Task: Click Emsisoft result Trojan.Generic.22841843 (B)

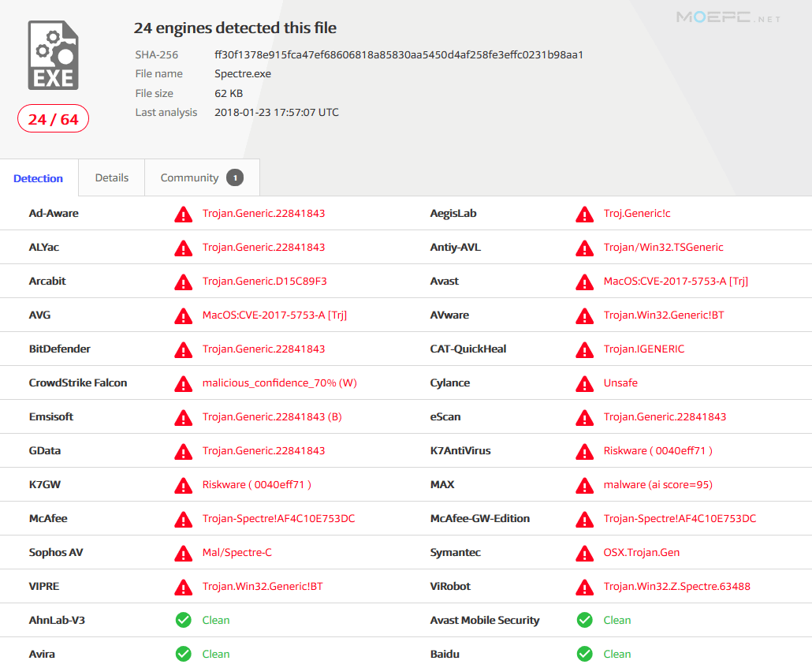Action: click(x=272, y=416)
